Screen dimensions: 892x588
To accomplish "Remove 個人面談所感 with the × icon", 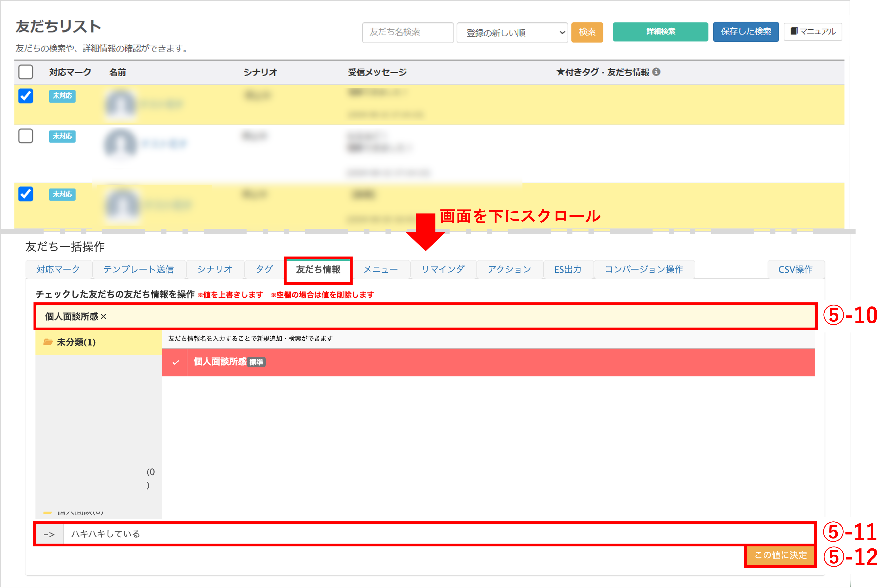I will point(104,316).
